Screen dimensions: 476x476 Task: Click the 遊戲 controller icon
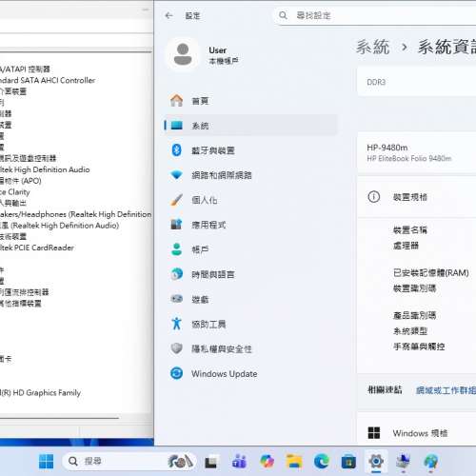tap(176, 299)
